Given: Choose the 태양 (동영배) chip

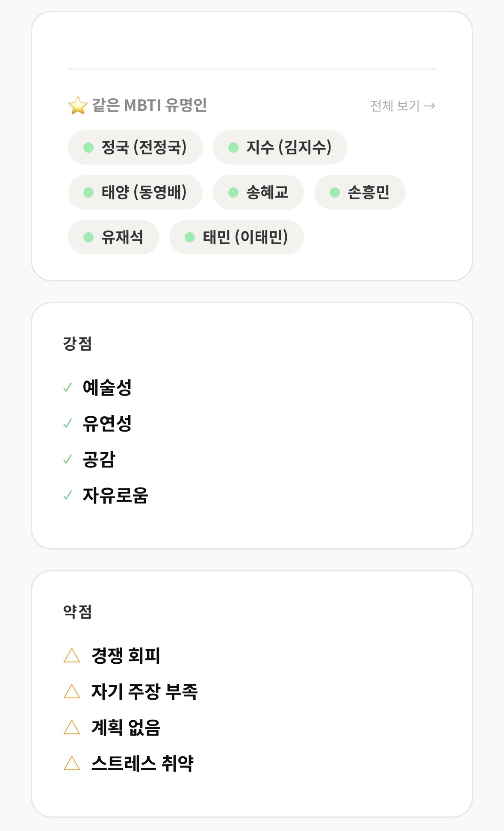Looking at the screenshot, I should coord(135,192).
